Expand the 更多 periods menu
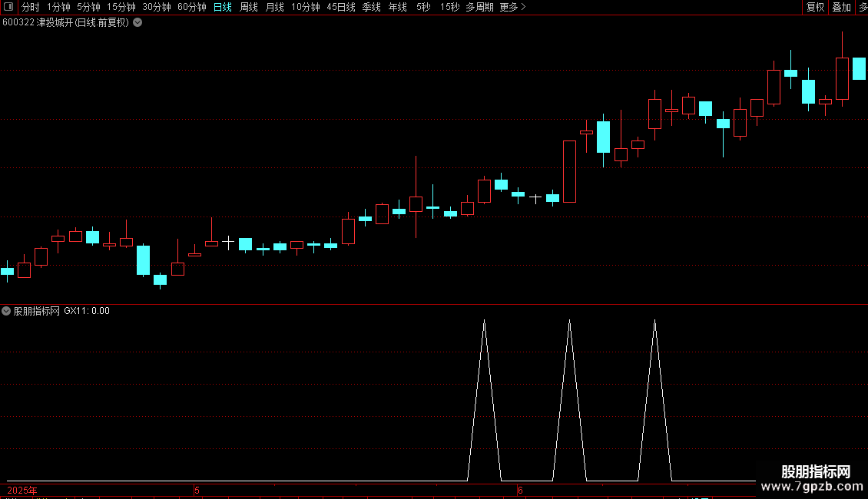868x499 pixels. (x=512, y=7)
